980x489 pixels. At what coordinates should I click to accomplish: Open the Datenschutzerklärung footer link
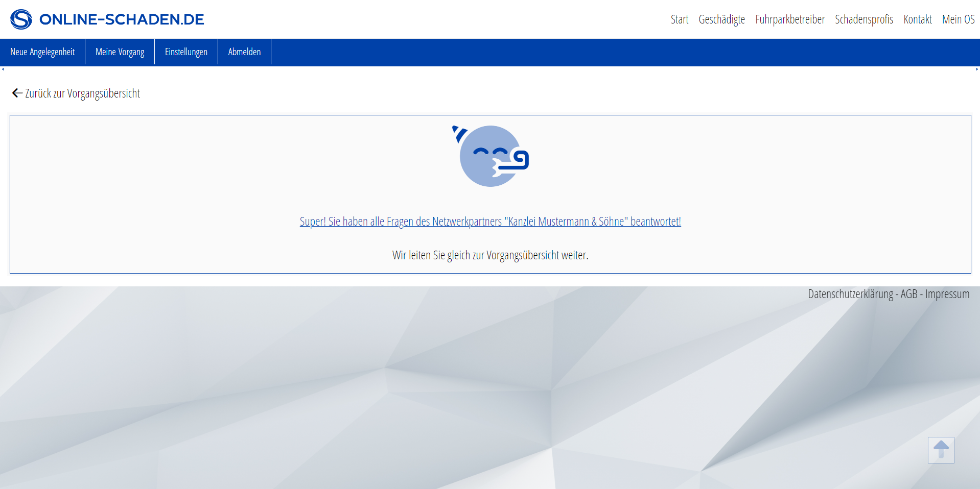click(x=850, y=294)
